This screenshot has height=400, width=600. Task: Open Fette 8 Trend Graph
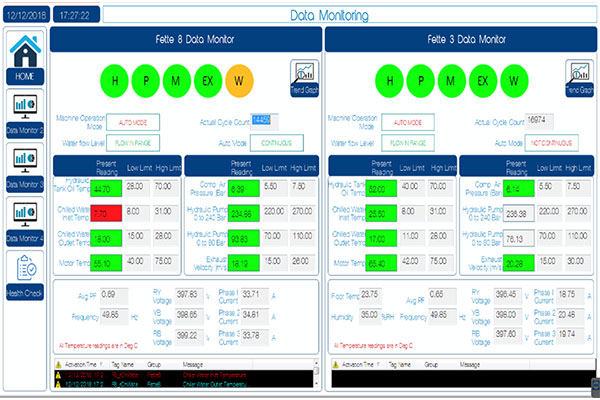[303, 77]
